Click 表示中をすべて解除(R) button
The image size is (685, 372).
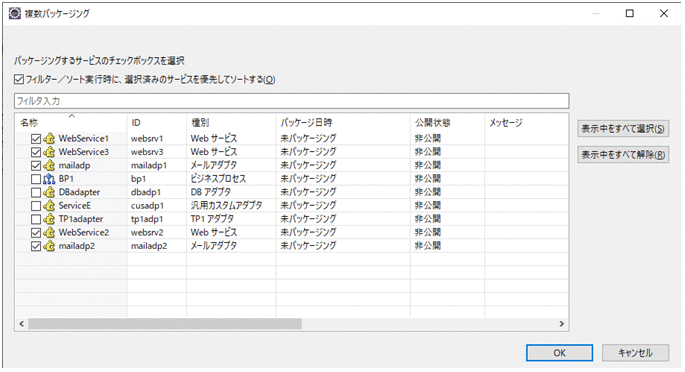coord(623,155)
